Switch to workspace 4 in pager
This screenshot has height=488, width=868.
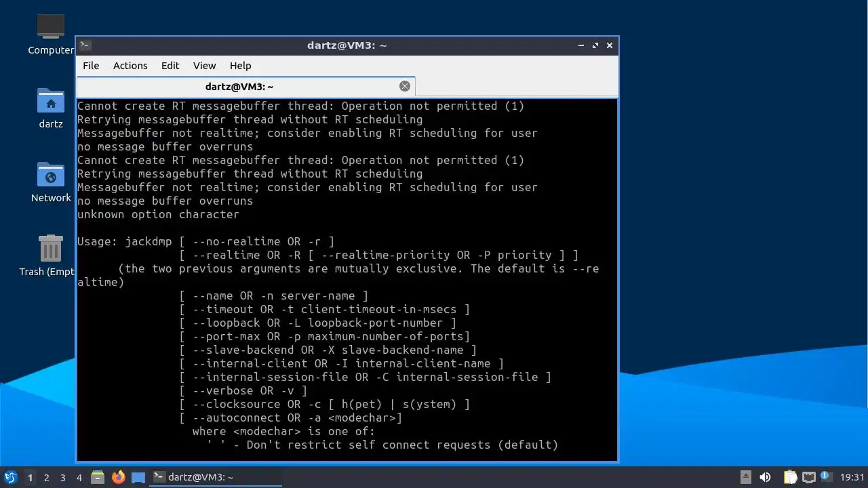(x=79, y=478)
